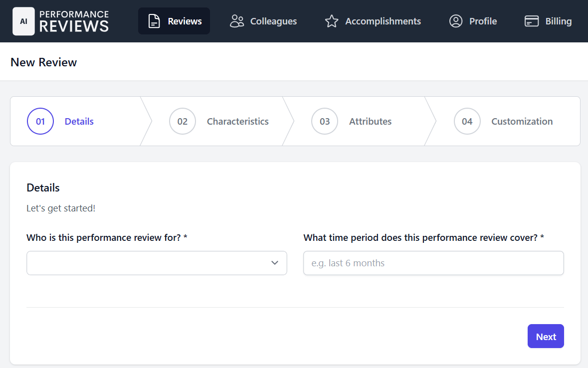588x368 pixels.
Task: Navigate to Billing
Action: click(x=548, y=21)
